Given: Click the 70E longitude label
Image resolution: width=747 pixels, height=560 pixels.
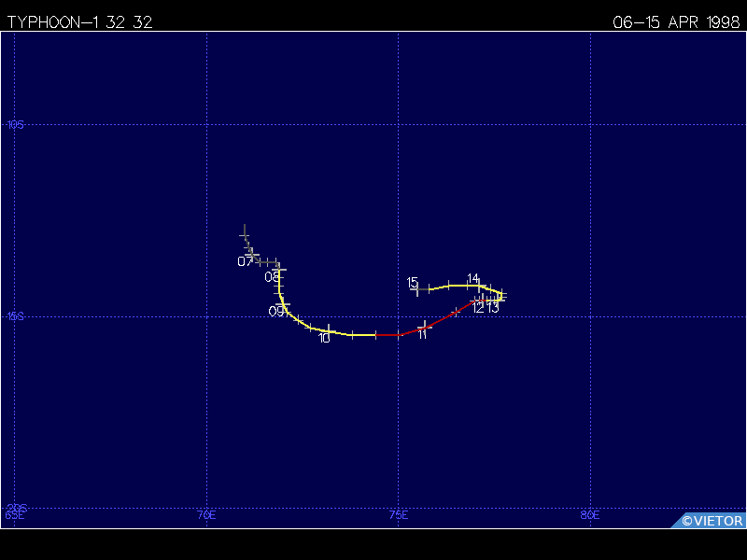Looking at the screenshot, I should [206, 515].
